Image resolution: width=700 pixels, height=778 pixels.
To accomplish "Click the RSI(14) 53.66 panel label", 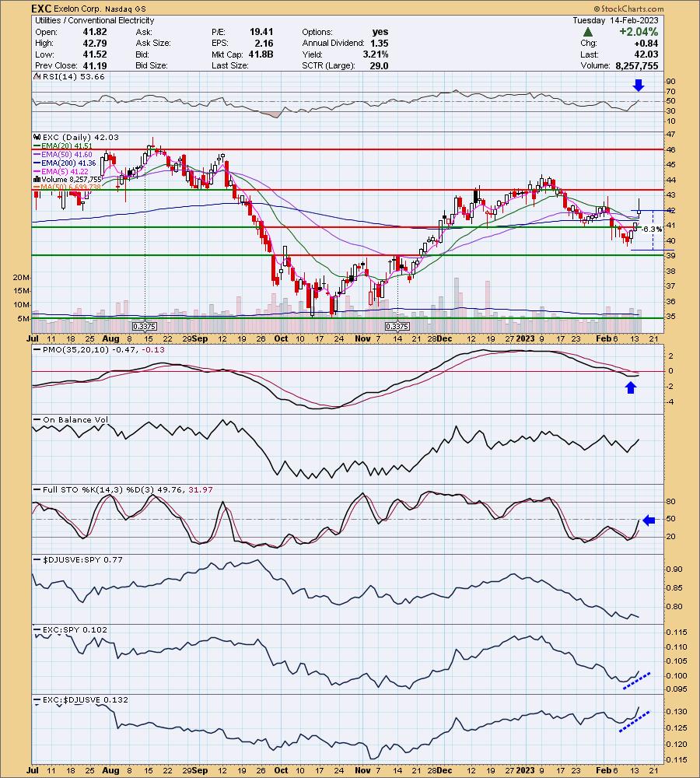I will point(73,77).
